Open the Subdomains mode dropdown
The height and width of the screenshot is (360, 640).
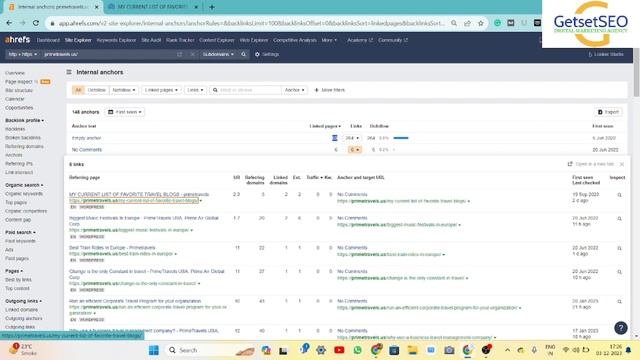(x=218, y=54)
